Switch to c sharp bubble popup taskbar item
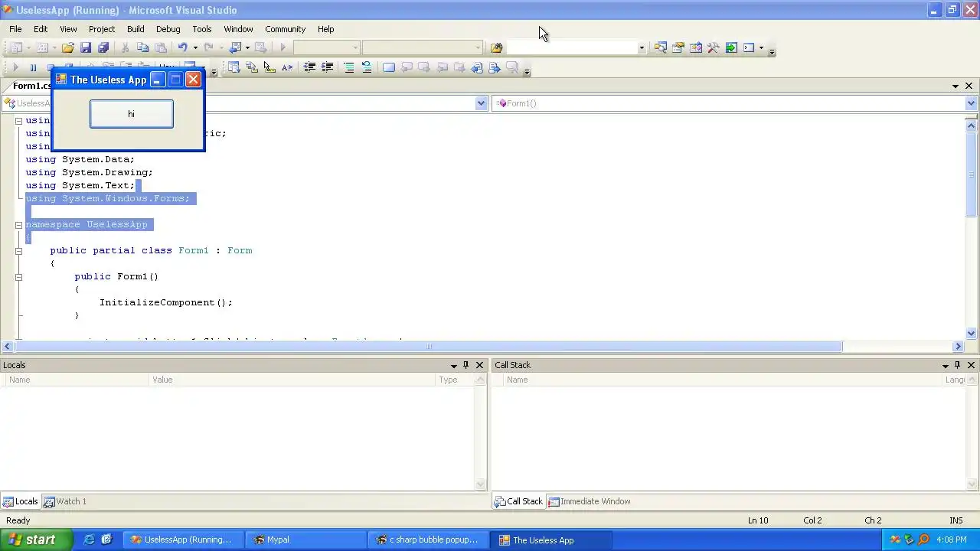980x551 pixels. [426, 540]
